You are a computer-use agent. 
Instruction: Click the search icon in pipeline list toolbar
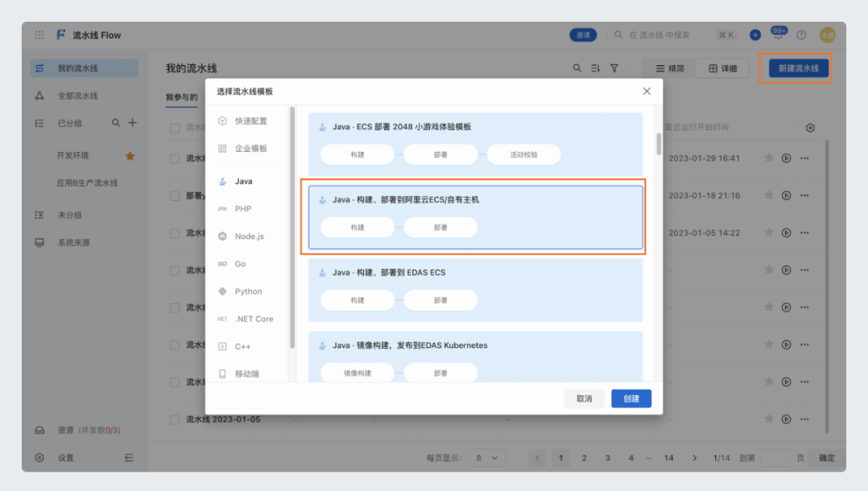click(x=577, y=68)
